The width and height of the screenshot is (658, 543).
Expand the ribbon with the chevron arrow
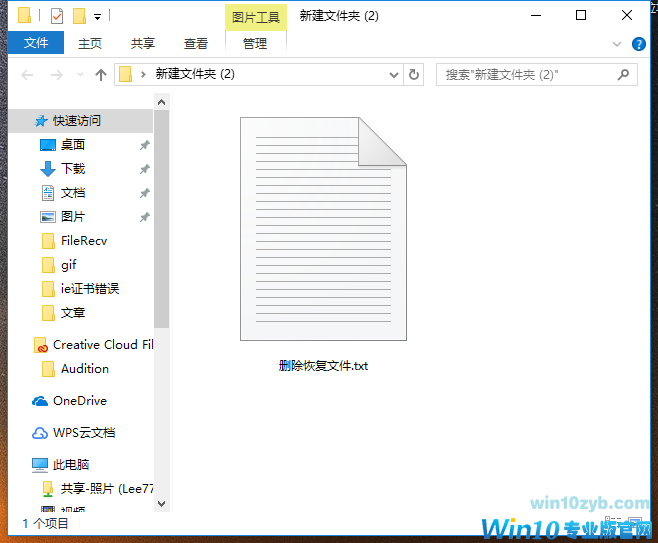[x=618, y=43]
